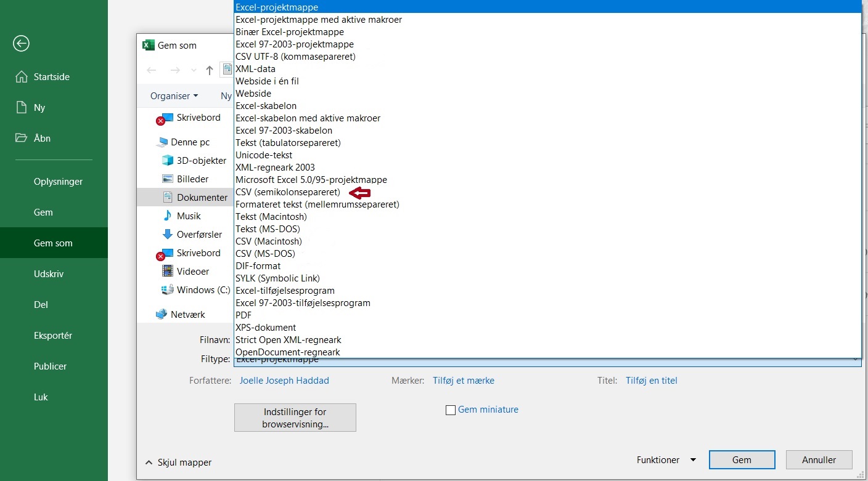This screenshot has height=481, width=868.
Task: Select Skrivebord entry below Overførsler
Action: (x=199, y=253)
